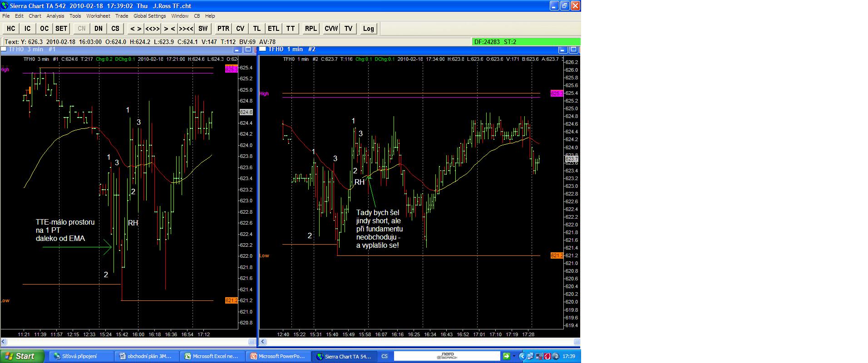Screen dimensions: 868x363
Task: Switch to Microsoft PowerPoint taskbar window
Action: [279, 356]
